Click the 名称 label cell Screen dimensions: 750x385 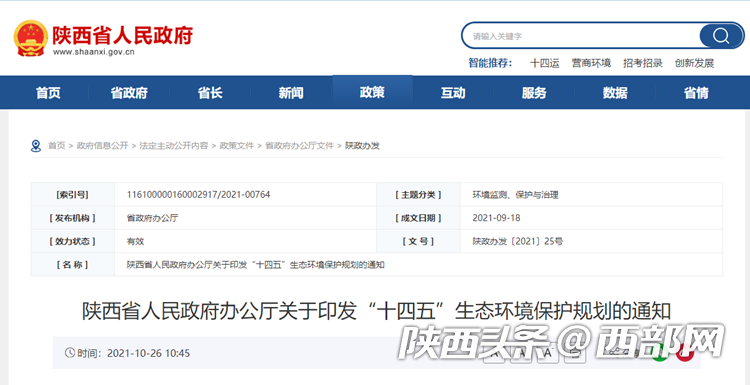tap(73, 264)
